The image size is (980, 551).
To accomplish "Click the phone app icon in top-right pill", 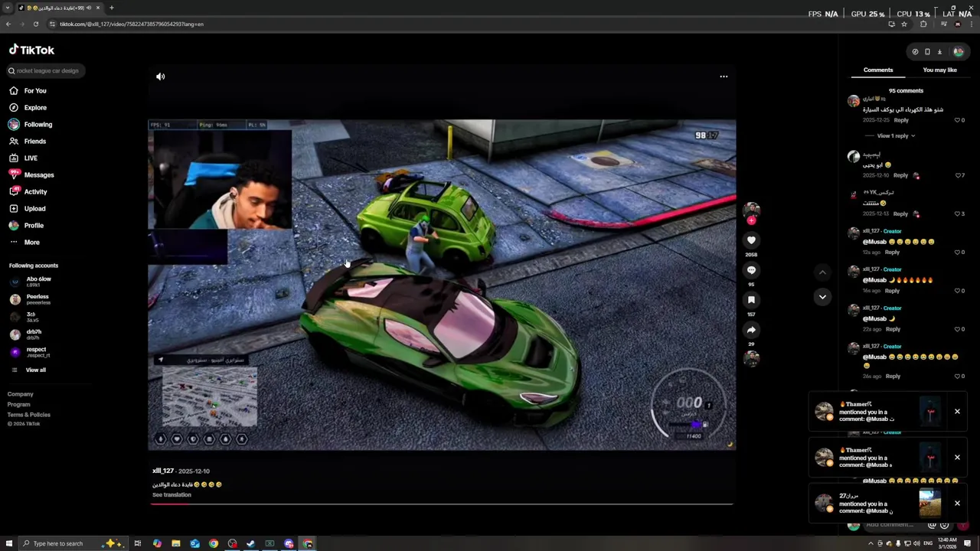I will (927, 52).
